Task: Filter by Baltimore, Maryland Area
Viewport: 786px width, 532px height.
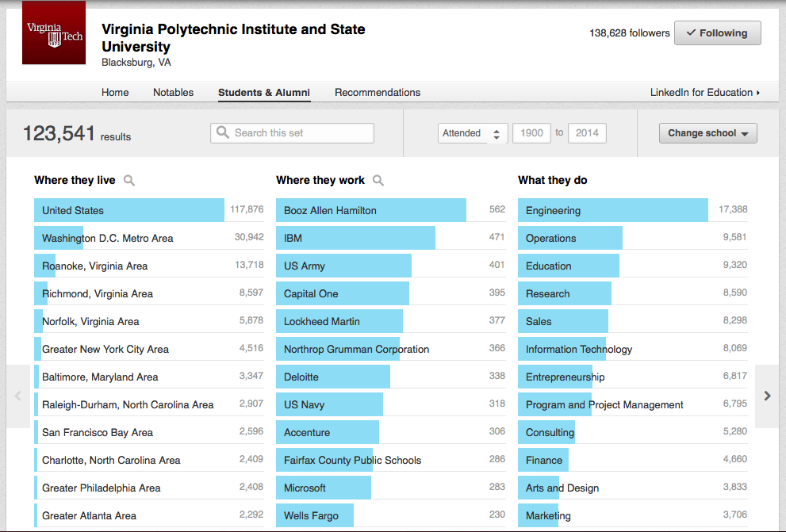Action: point(149,377)
